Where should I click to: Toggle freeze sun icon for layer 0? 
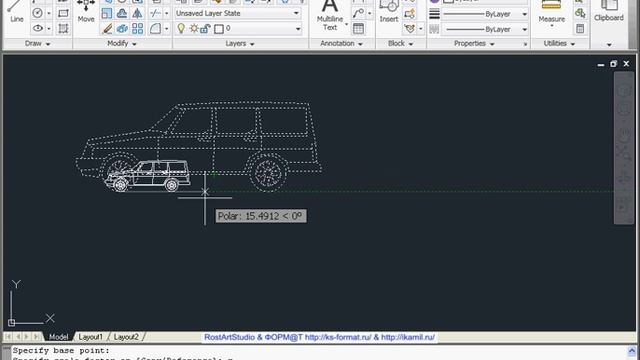click(194, 28)
